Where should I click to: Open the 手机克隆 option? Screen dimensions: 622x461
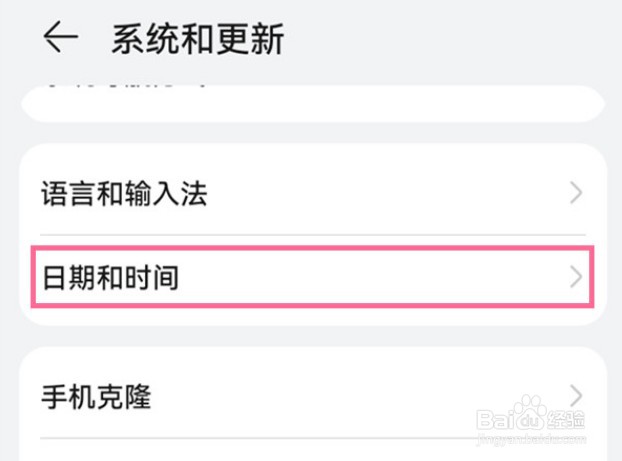point(96,396)
